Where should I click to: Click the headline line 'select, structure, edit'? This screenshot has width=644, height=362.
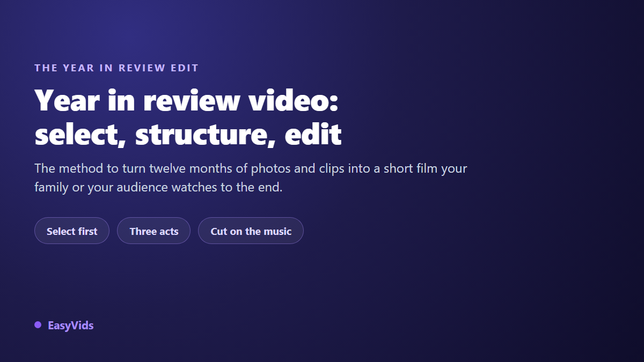pyautogui.click(x=188, y=134)
